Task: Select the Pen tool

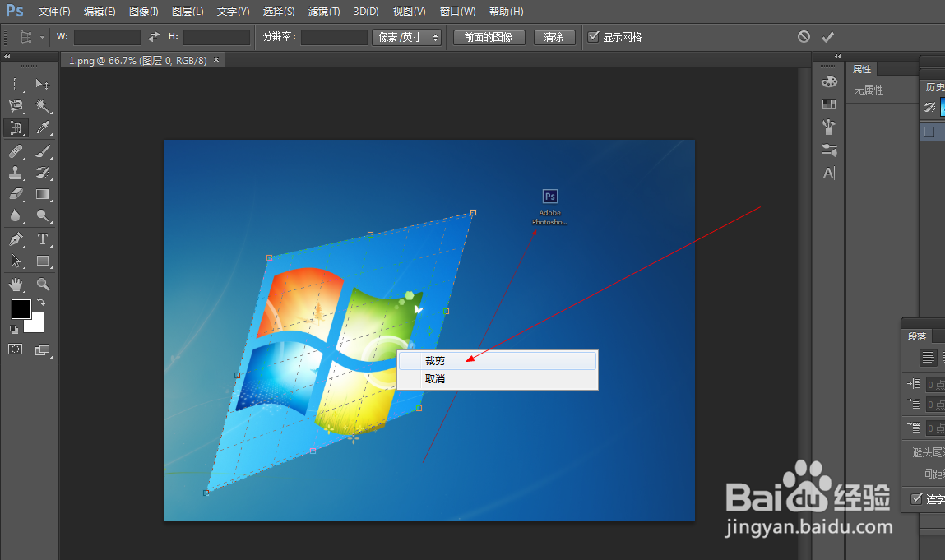Action: (x=16, y=239)
